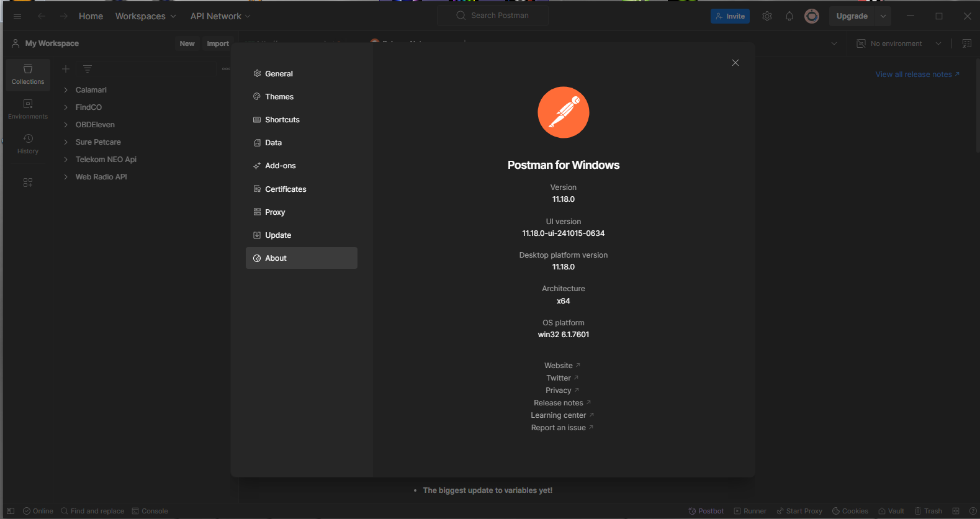The width and height of the screenshot is (980, 519).
Task: Select the Proxy settings tab
Action: pyautogui.click(x=302, y=212)
